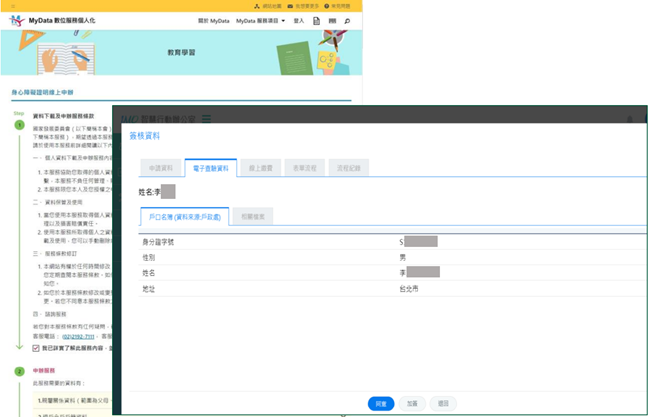Click 性別 row label
650x417 pixels.
tap(148, 257)
